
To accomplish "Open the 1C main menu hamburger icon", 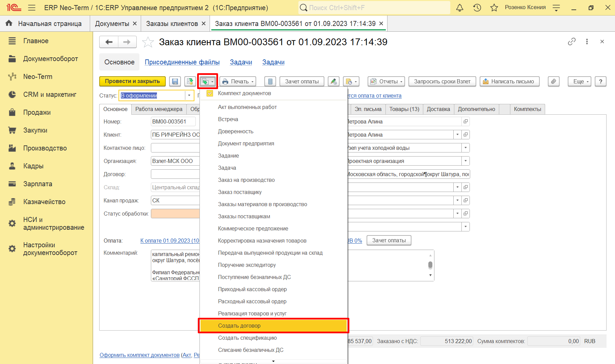I will pos(32,7).
